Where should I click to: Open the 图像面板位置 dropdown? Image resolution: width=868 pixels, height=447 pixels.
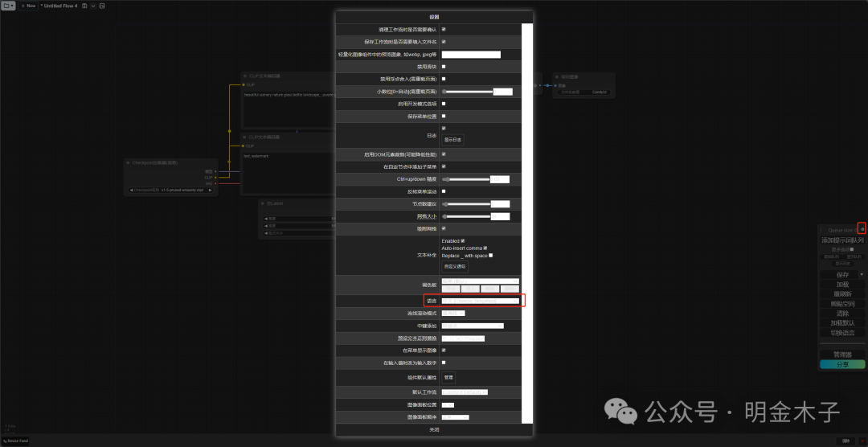pos(448,405)
